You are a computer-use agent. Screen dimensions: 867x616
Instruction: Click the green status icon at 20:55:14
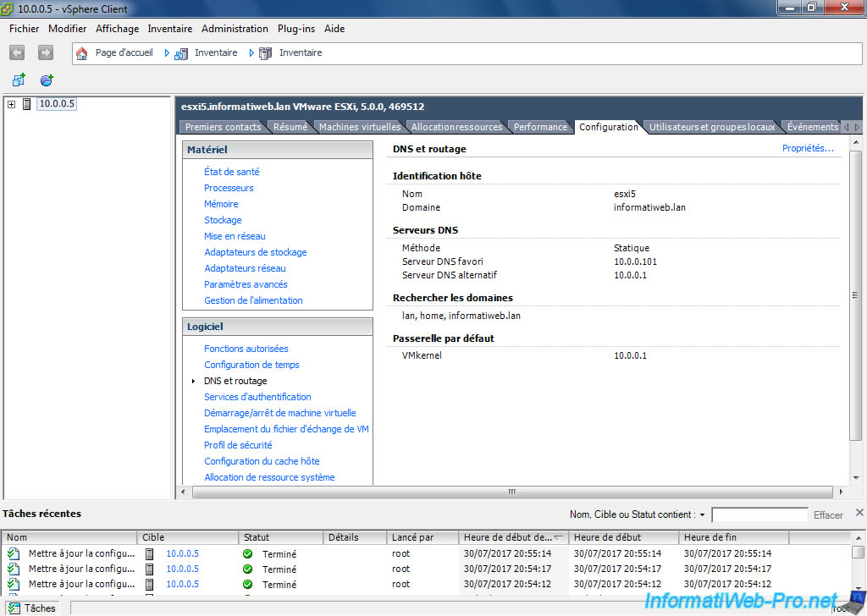point(248,553)
